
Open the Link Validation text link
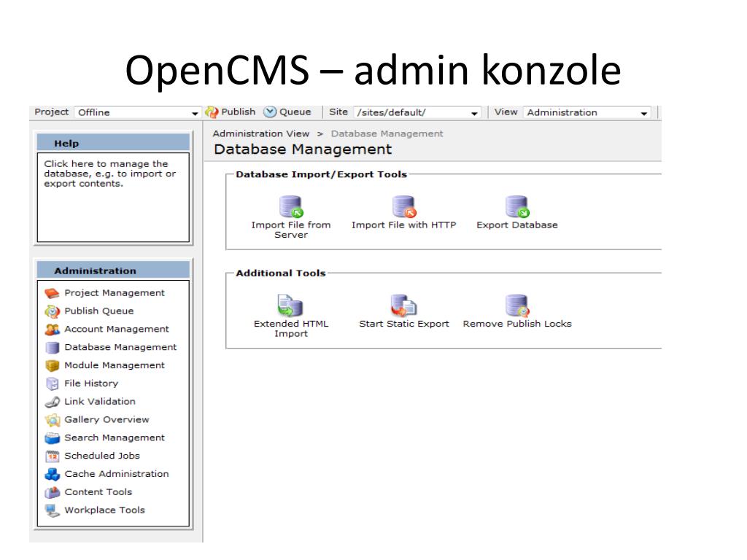point(99,402)
